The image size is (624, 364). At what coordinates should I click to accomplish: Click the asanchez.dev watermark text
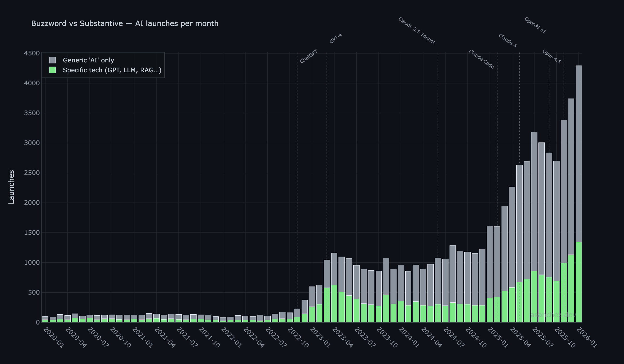(x=553, y=315)
